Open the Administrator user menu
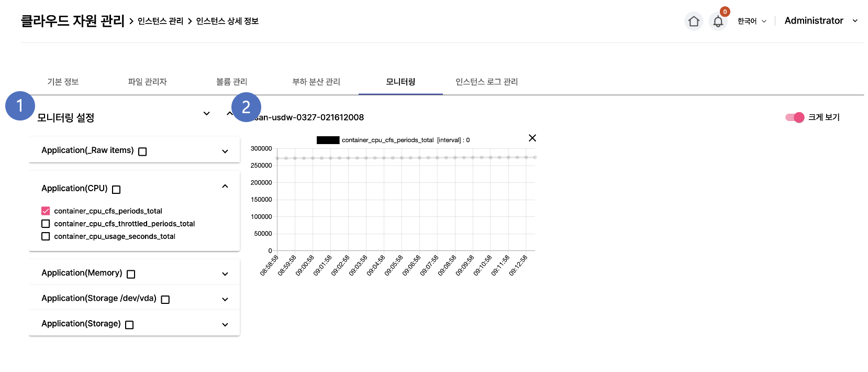 tap(820, 21)
